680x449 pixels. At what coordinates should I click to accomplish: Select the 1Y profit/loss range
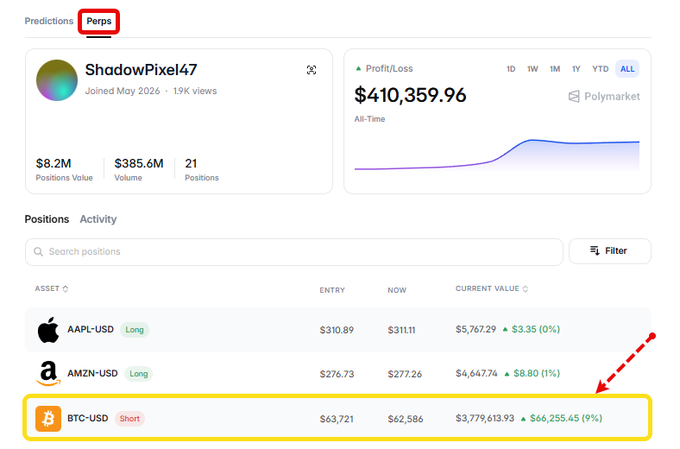point(576,69)
